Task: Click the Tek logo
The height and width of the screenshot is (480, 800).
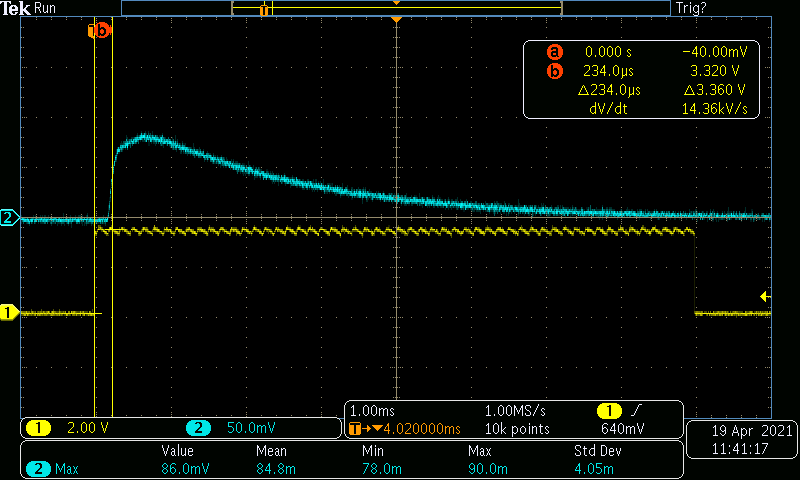Action: point(15,8)
